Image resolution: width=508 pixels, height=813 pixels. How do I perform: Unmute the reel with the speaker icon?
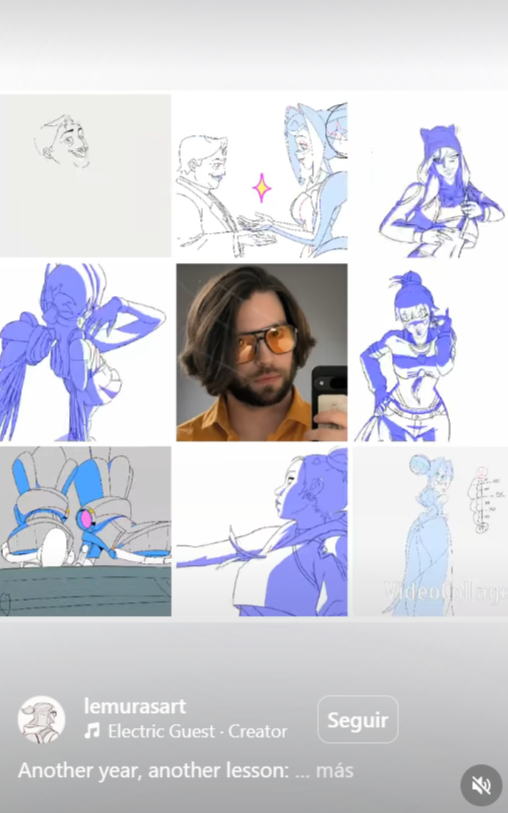(481, 785)
